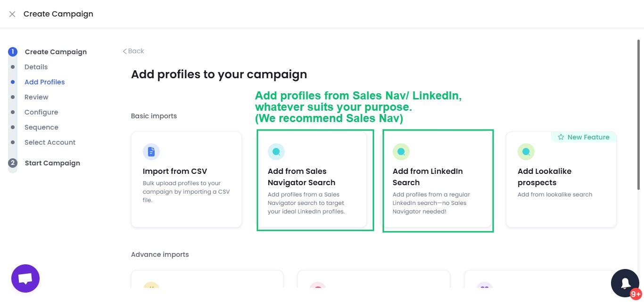
Task: Select the Sequence step indicator dot
Action: (13, 127)
